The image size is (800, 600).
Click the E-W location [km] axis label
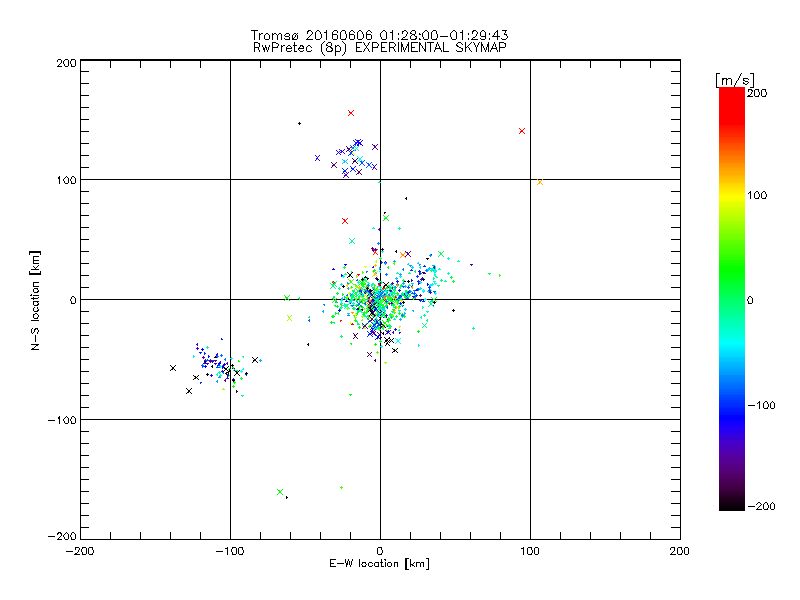click(379, 564)
